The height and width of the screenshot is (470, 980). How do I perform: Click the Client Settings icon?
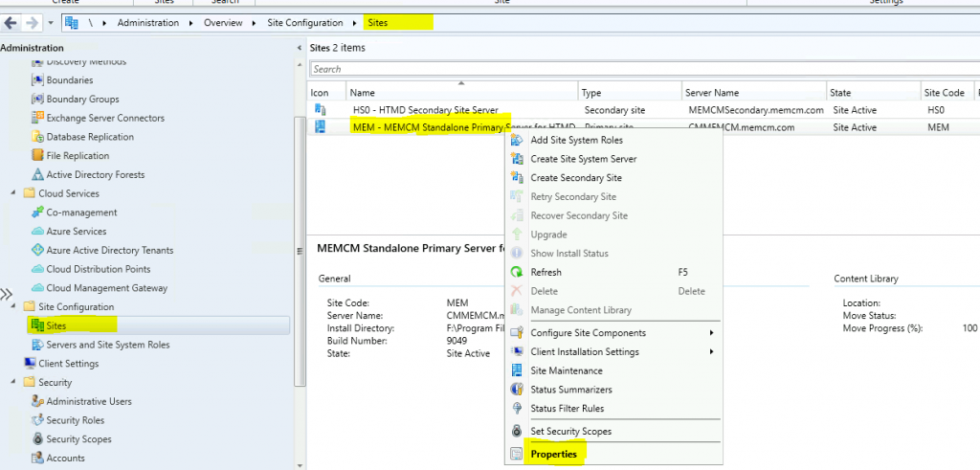click(x=30, y=363)
